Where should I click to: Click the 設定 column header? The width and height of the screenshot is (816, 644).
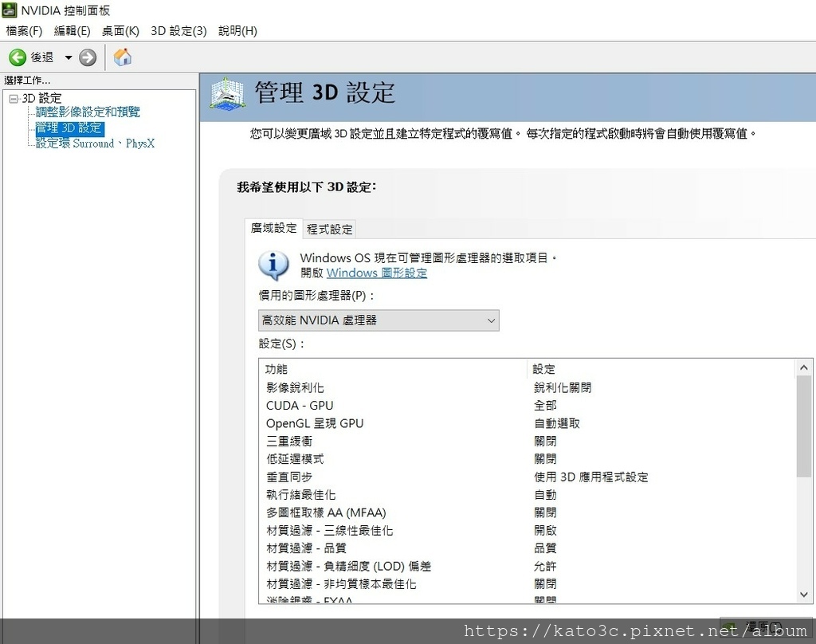coord(662,369)
